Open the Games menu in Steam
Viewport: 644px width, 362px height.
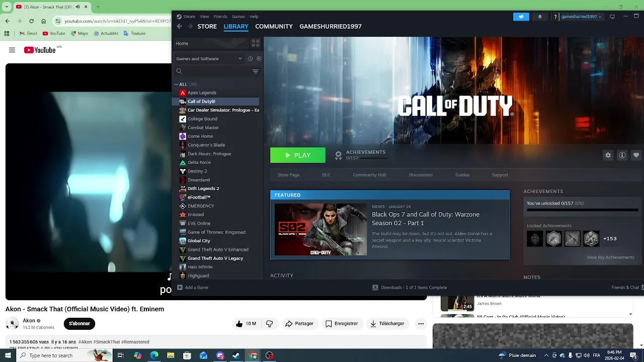[238, 17]
